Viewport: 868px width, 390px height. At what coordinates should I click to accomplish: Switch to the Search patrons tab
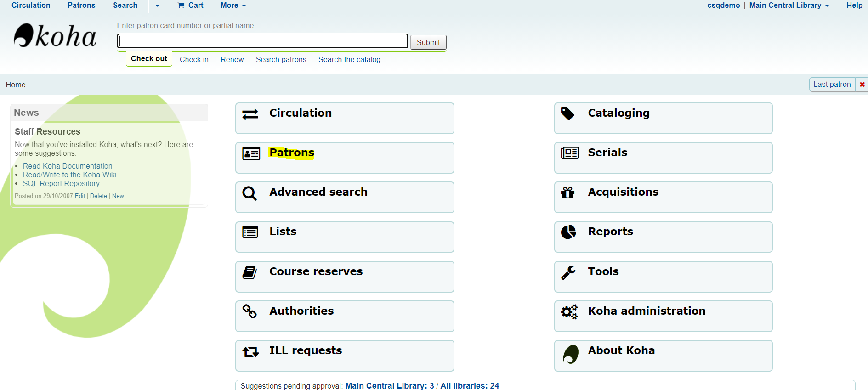(x=281, y=60)
